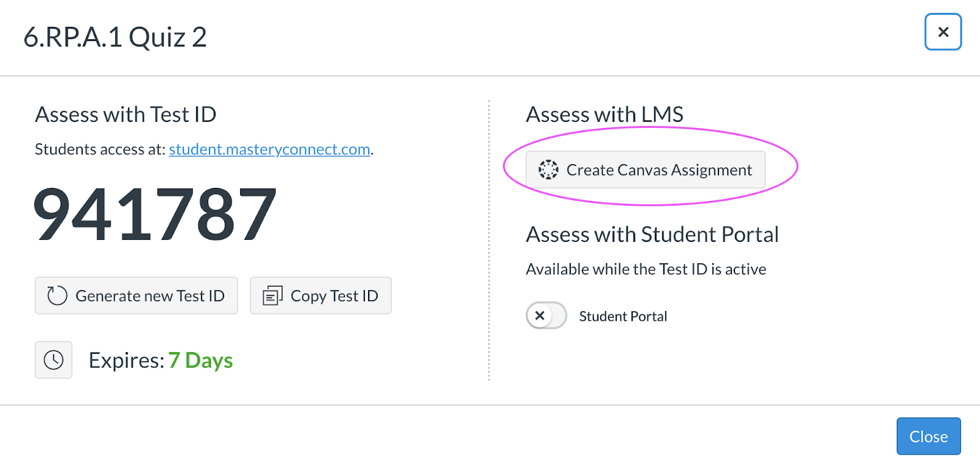Click the Assess with Student Portal heading

pyautogui.click(x=652, y=234)
